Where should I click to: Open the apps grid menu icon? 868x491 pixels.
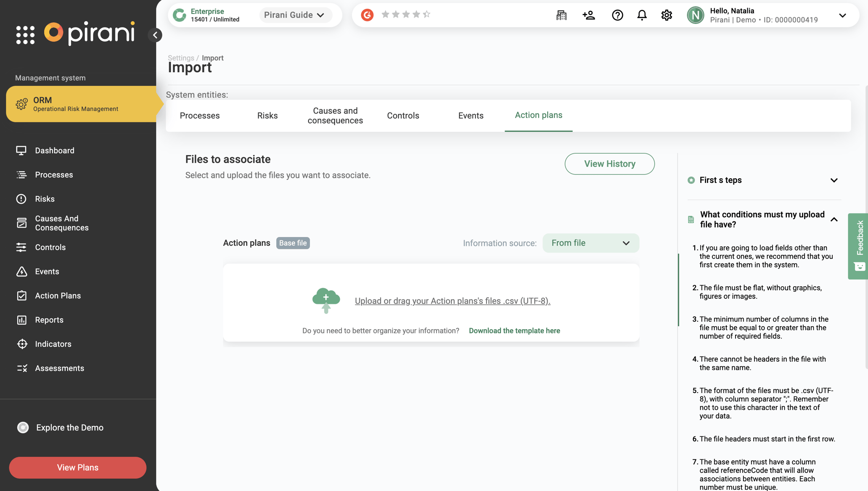point(25,34)
